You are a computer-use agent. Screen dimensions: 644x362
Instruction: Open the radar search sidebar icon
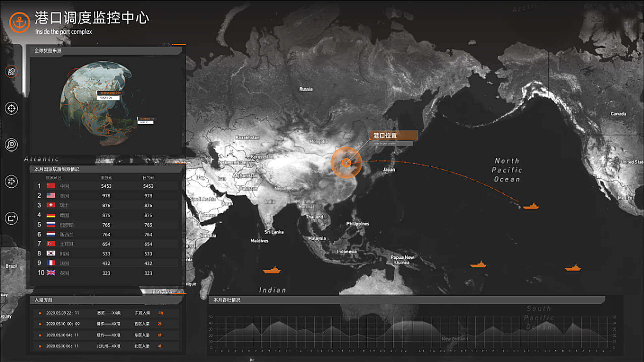click(11, 145)
